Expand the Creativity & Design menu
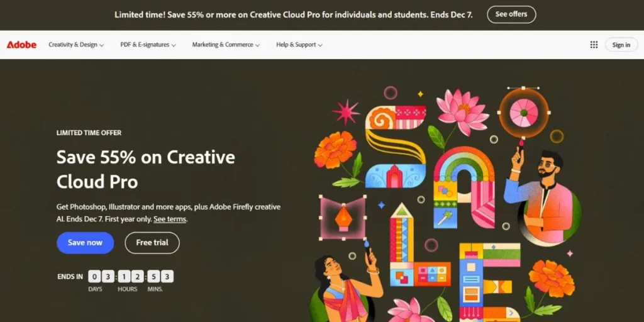Image resolution: width=644 pixels, height=322 pixels. [76, 45]
